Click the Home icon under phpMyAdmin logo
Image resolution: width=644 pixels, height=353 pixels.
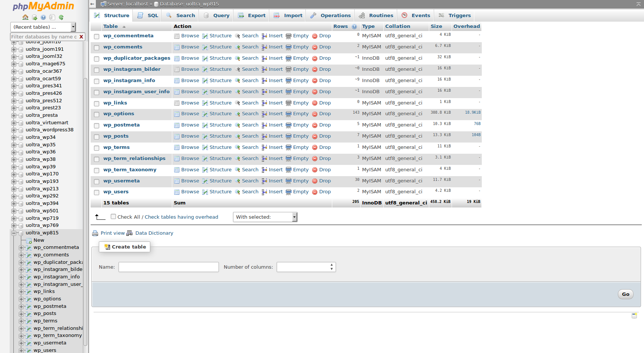pyautogui.click(x=25, y=17)
